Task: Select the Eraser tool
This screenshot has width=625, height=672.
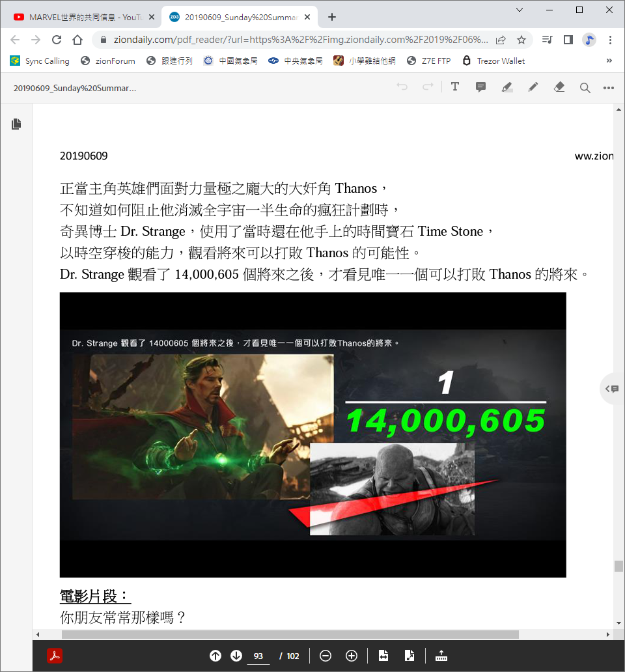Action: click(x=559, y=87)
